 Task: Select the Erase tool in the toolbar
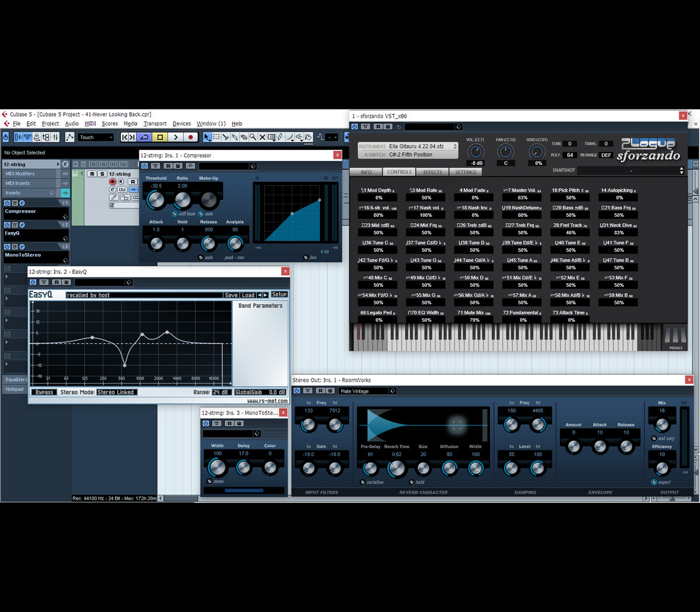click(243, 138)
